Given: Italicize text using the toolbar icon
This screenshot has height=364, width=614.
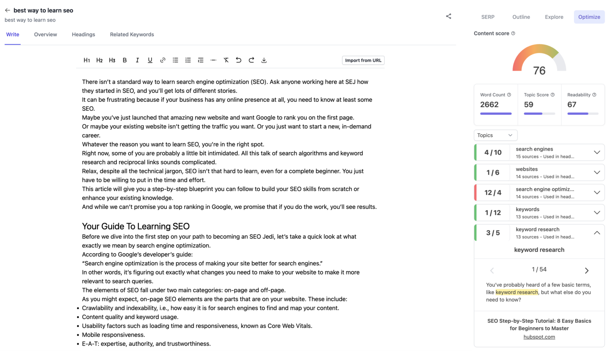Looking at the screenshot, I should pyautogui.click(x=138, y=60).
